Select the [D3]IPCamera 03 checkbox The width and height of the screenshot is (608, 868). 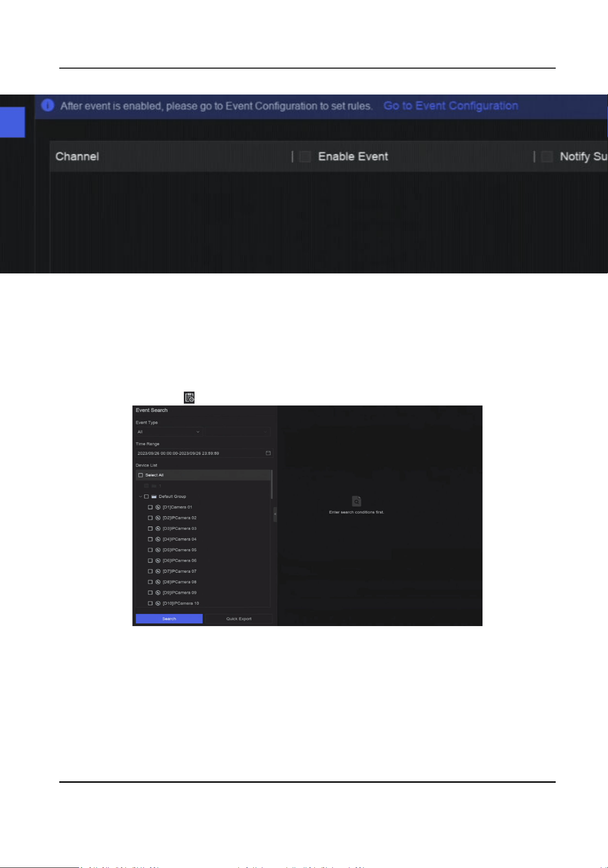coord(150,528)
